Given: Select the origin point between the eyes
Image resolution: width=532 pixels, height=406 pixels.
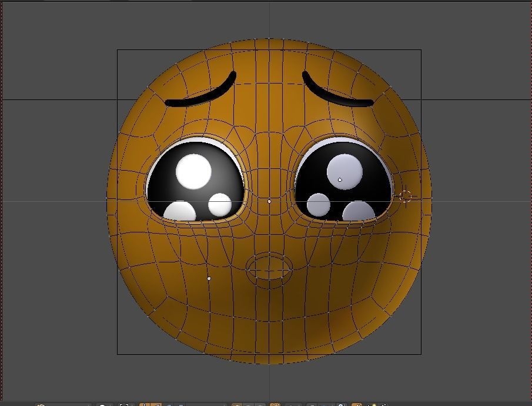Looking at the screenshot, I should (x=269, y=201).
